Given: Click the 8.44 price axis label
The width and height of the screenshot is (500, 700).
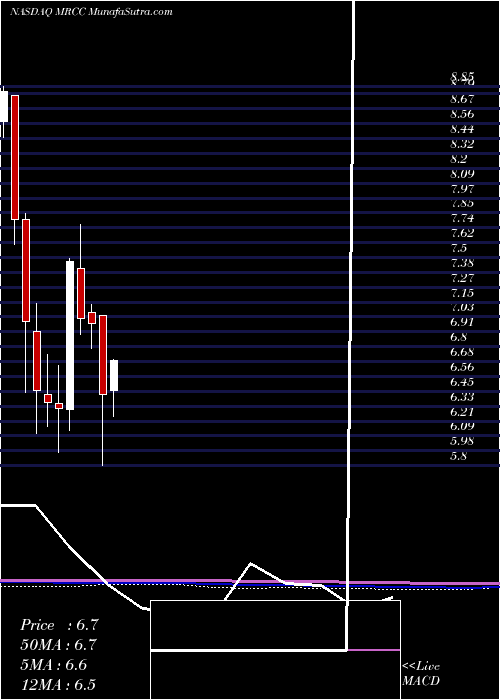Looking at the screenshot, I should (462, 129).
